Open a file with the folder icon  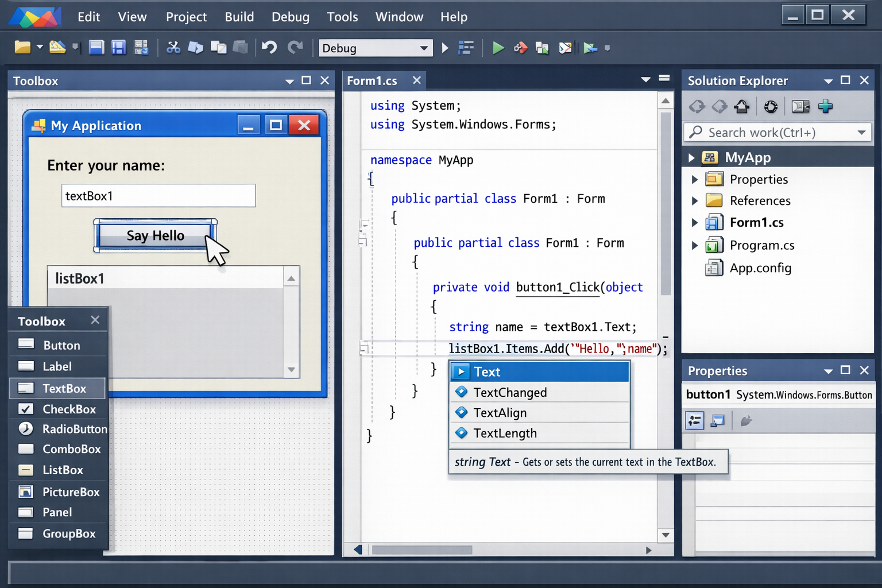coord(22,47)
